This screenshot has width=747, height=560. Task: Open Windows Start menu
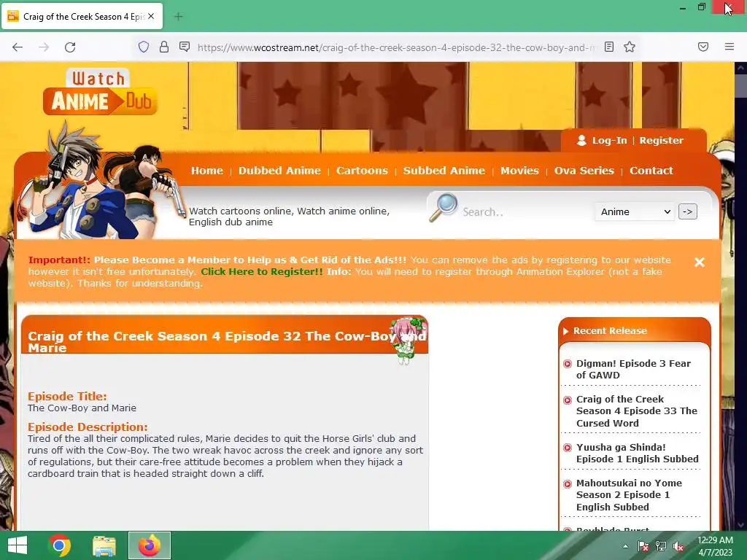18,545
